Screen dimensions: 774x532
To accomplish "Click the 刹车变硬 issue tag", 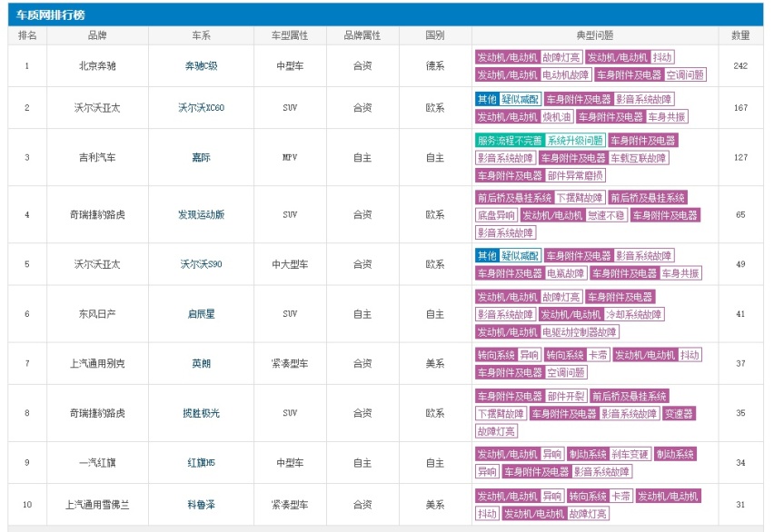I will [630, 455].
